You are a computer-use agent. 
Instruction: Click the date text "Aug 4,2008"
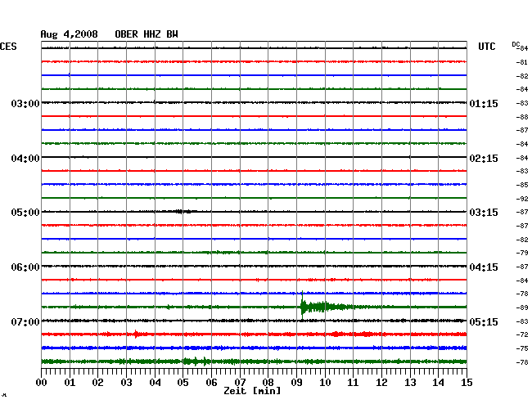69,34
